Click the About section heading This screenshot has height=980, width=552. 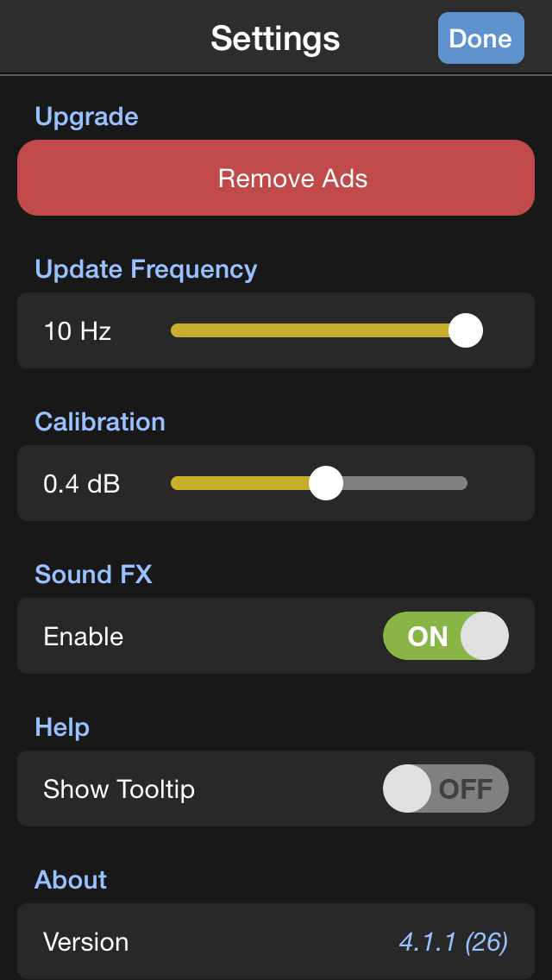(x=71, y=880)
